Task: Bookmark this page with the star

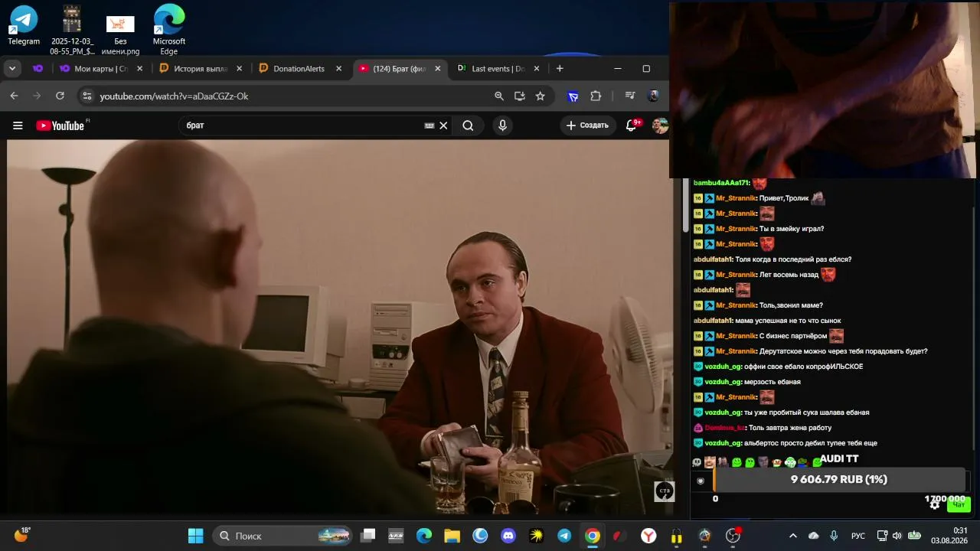Action: pos(541,96)
